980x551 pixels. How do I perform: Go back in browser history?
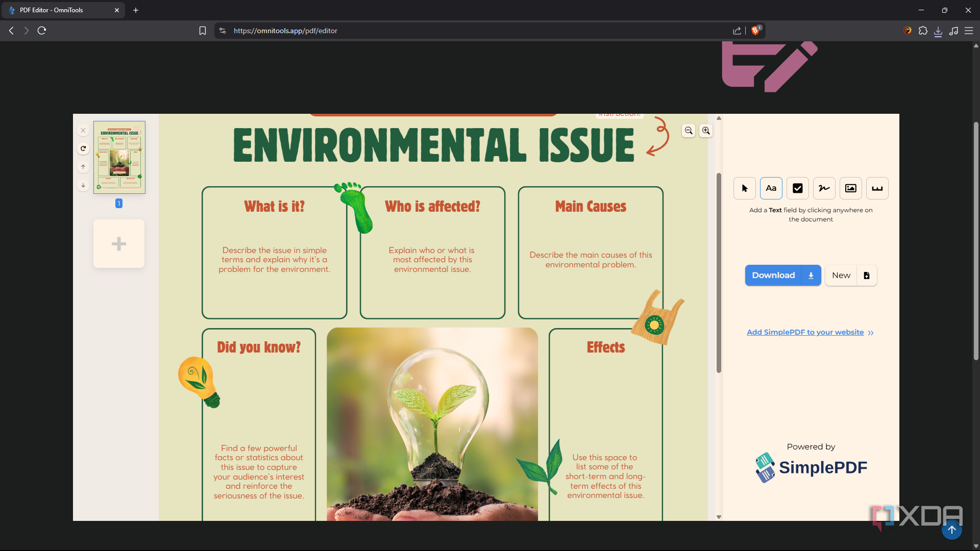coord(11,31)
